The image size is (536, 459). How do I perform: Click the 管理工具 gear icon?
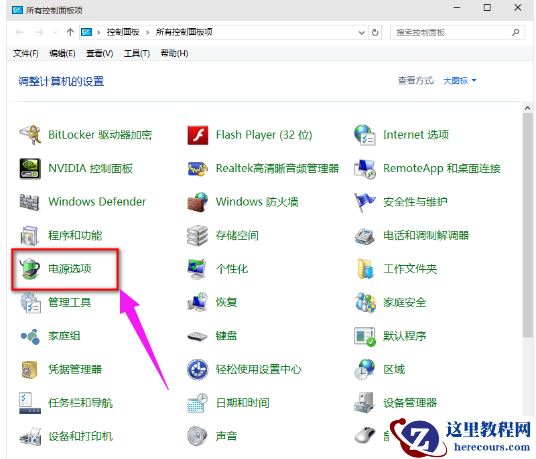pyautogui.click(x=30, y=302)
